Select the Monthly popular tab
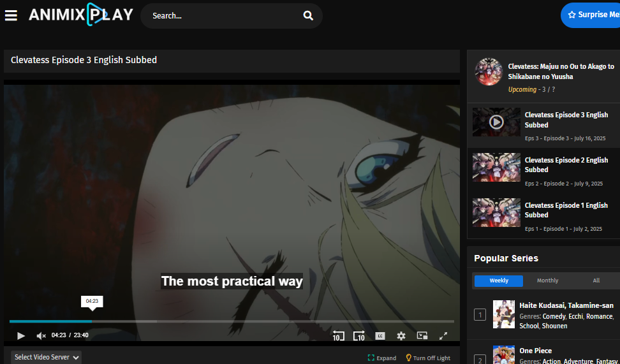 pos(548,280)
